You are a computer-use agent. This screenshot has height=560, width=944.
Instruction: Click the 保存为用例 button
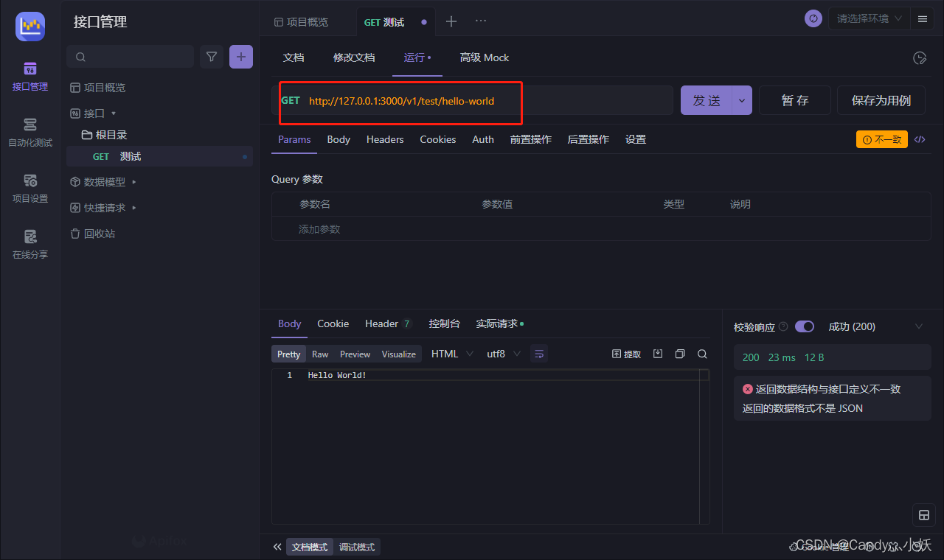click(x=881, y=99)
